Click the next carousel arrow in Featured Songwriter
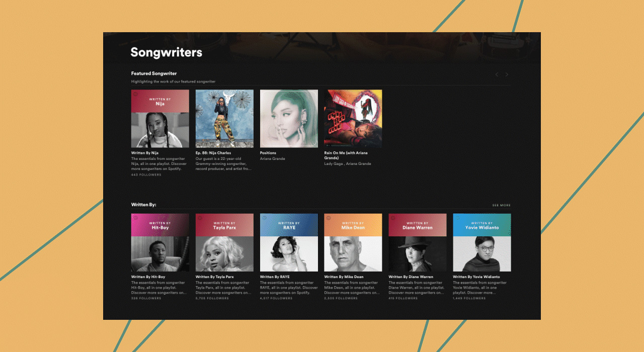 click(507, 74)
